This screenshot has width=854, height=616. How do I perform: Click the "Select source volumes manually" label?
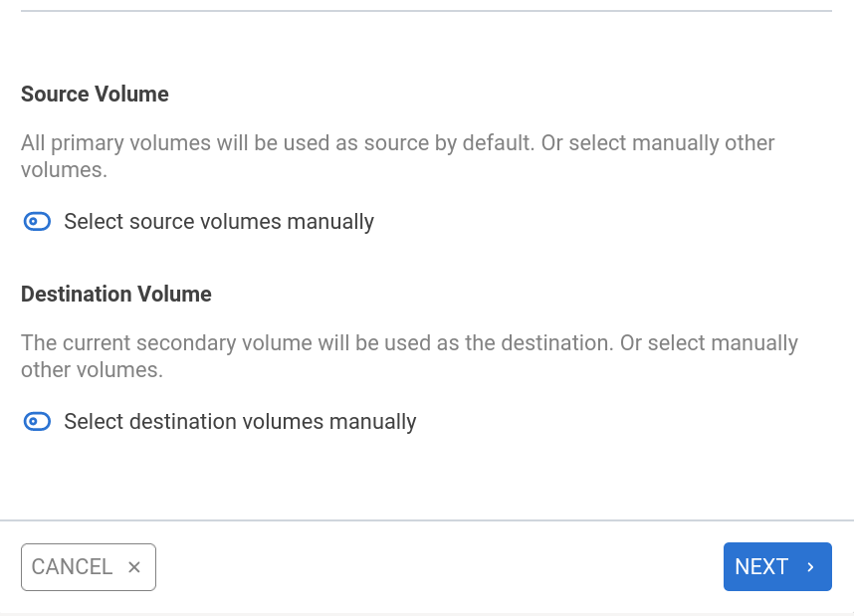tap(219, 222)
